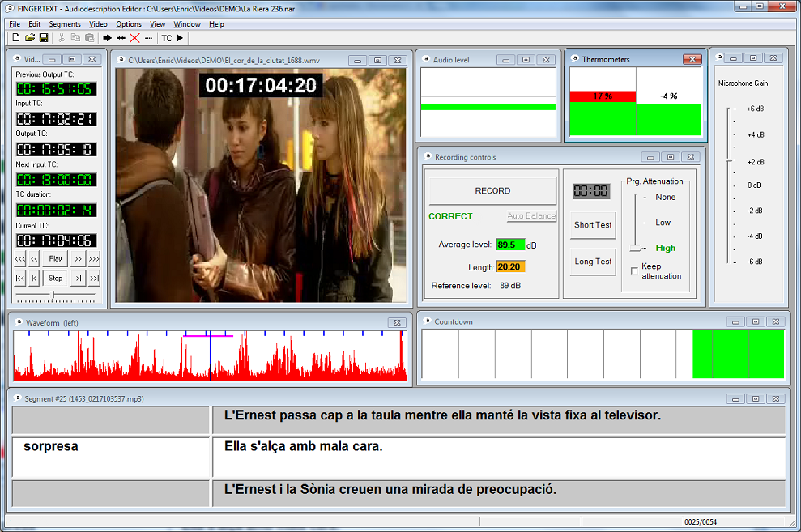This screenshot has width=801, height=532.
Task: Click the copy icon in the toolbar
Action: [75, 38]
